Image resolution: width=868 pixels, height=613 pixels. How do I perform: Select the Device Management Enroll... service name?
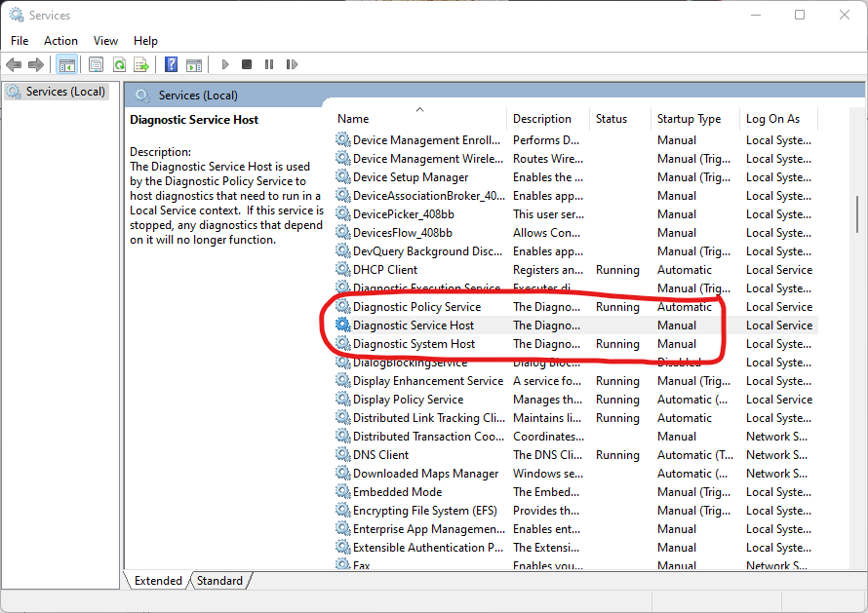(426, 140)
